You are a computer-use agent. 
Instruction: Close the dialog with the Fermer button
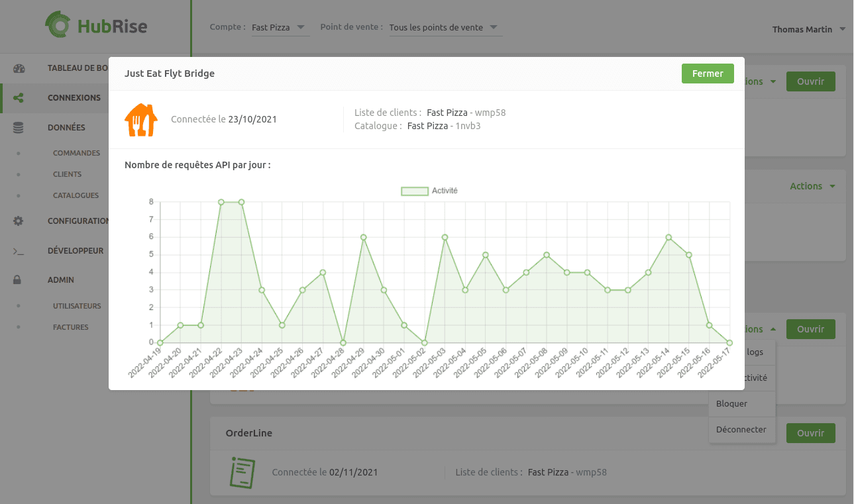pos(707,74)
